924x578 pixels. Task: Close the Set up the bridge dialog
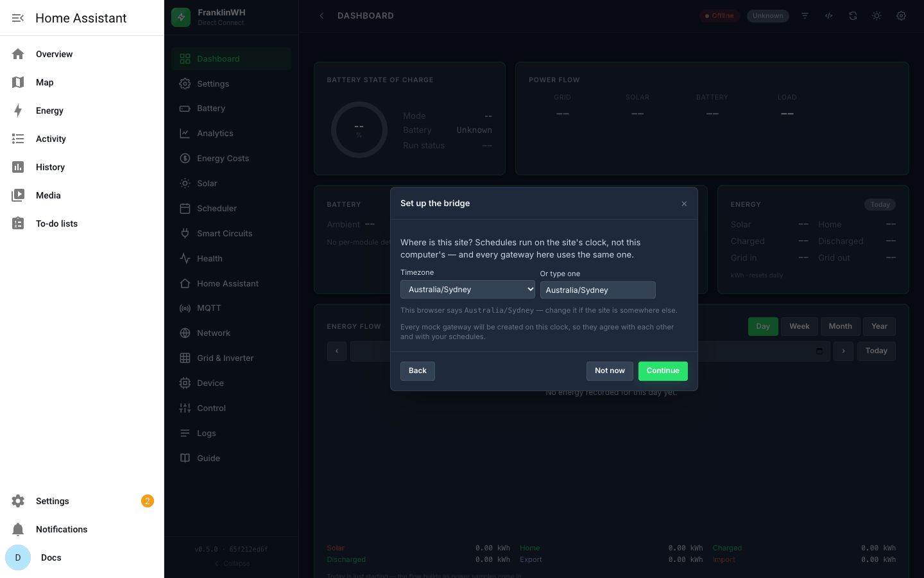pyautogui.click(x=684, y=204)
